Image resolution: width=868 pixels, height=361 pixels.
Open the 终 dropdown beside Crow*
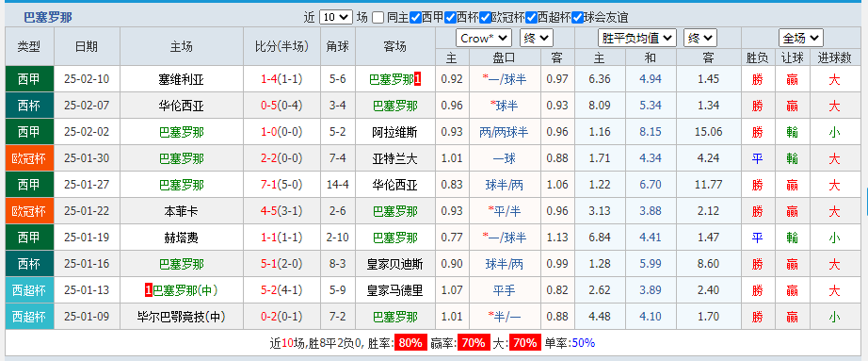(x=537, y=39)
